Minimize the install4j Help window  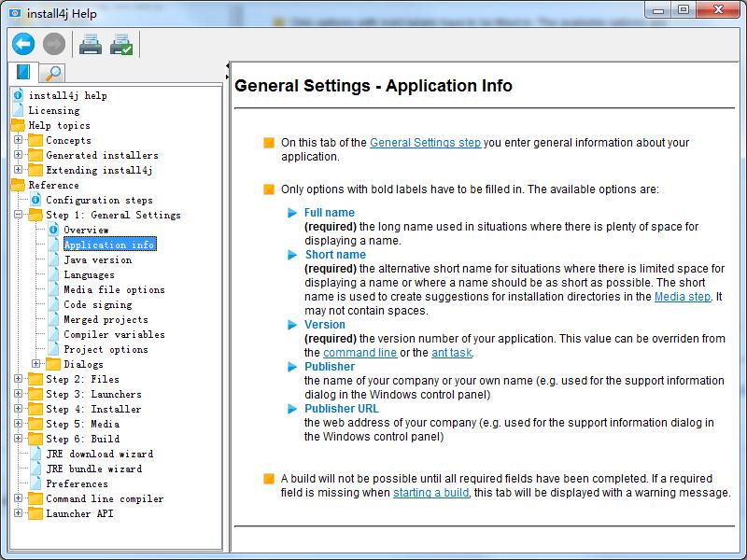[x=658, y=9]
